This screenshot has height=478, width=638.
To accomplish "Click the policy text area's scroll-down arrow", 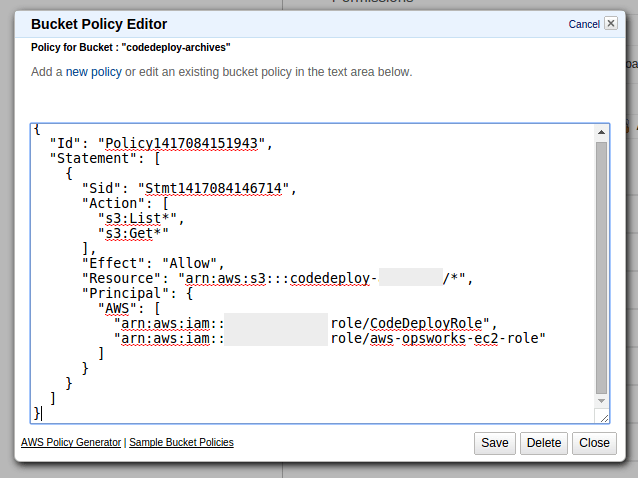I will pos(601,401).
